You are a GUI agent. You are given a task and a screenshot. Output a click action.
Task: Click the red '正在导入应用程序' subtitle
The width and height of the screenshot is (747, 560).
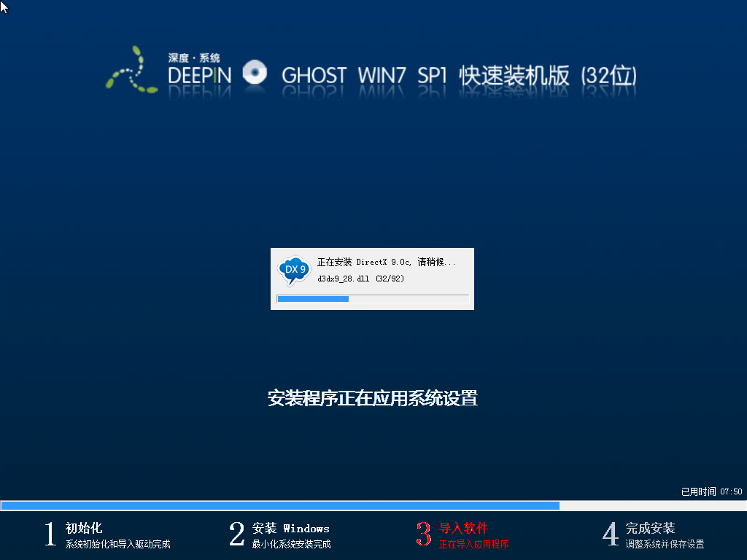473,544
